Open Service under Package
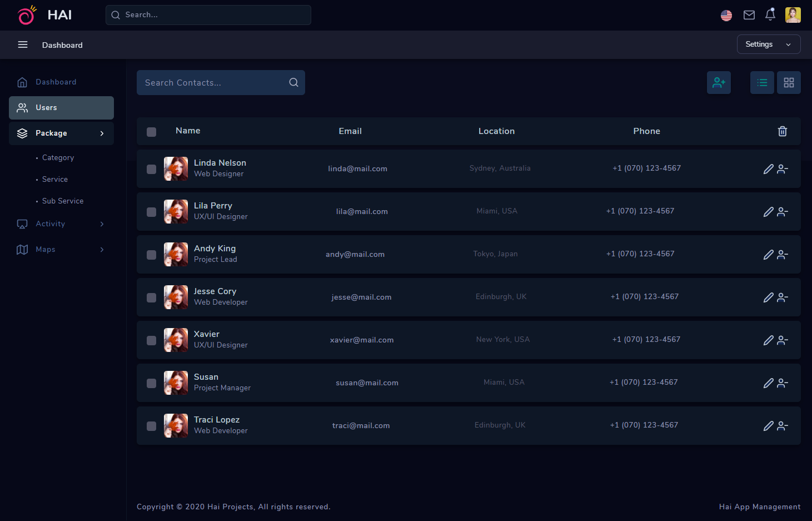812x521 pixels. (x=55, y=180)
